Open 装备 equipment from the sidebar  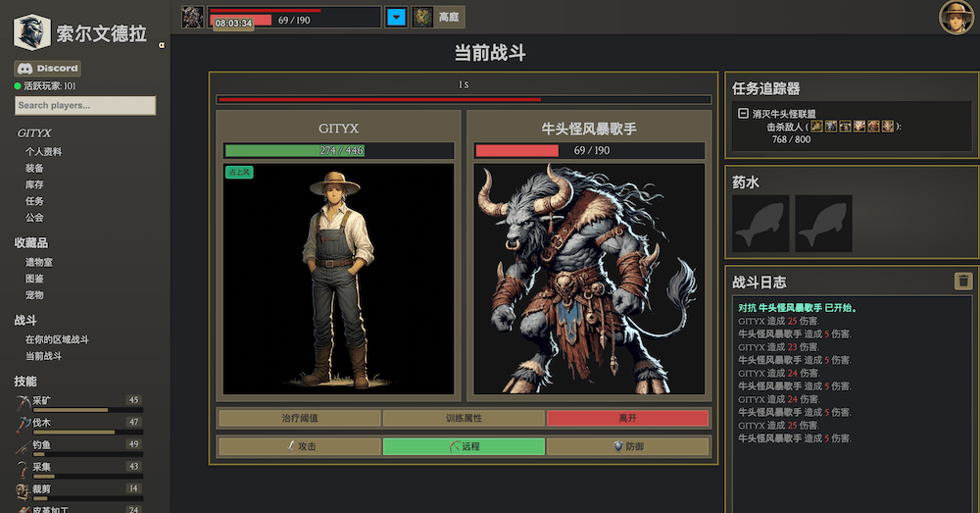point(34,168)
